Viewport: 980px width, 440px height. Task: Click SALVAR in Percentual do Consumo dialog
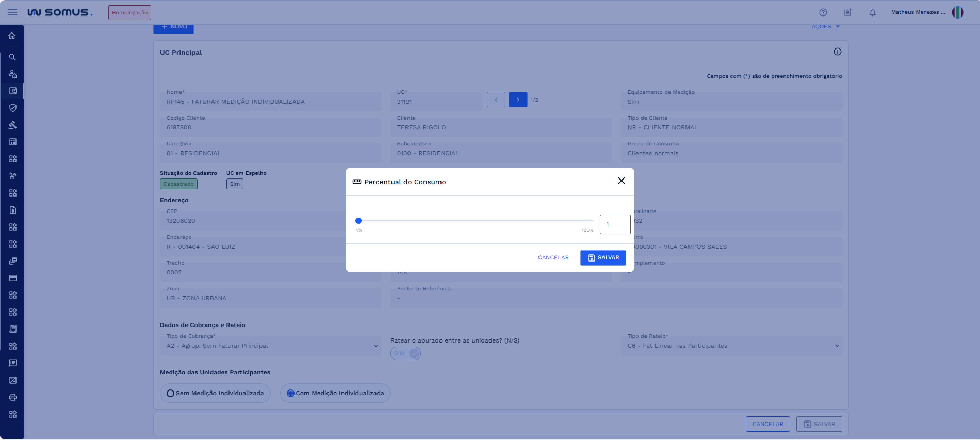(x=603, y=258)
